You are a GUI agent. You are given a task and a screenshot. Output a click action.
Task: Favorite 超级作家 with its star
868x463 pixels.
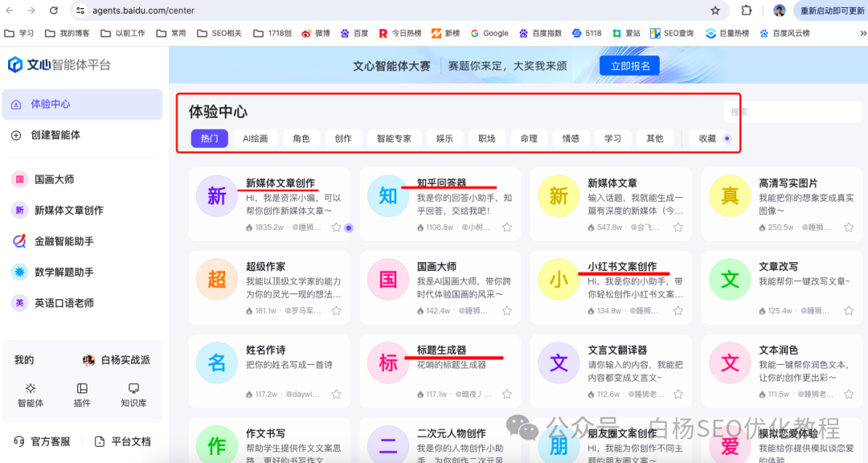click(336, 311)
